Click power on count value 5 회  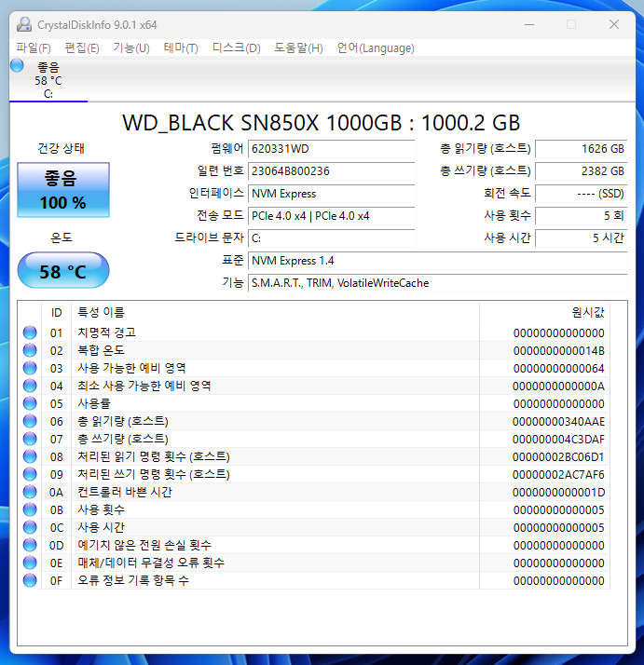click(582, 216)
